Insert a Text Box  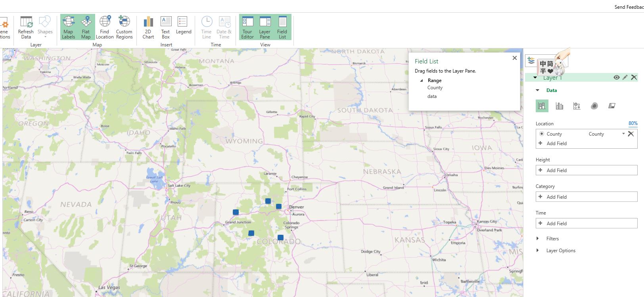[x=165, y=27]
